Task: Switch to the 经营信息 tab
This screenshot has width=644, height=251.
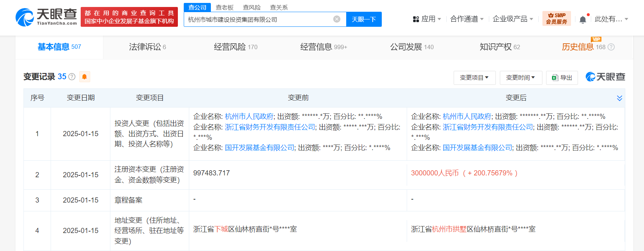Action: coord(323,47)
